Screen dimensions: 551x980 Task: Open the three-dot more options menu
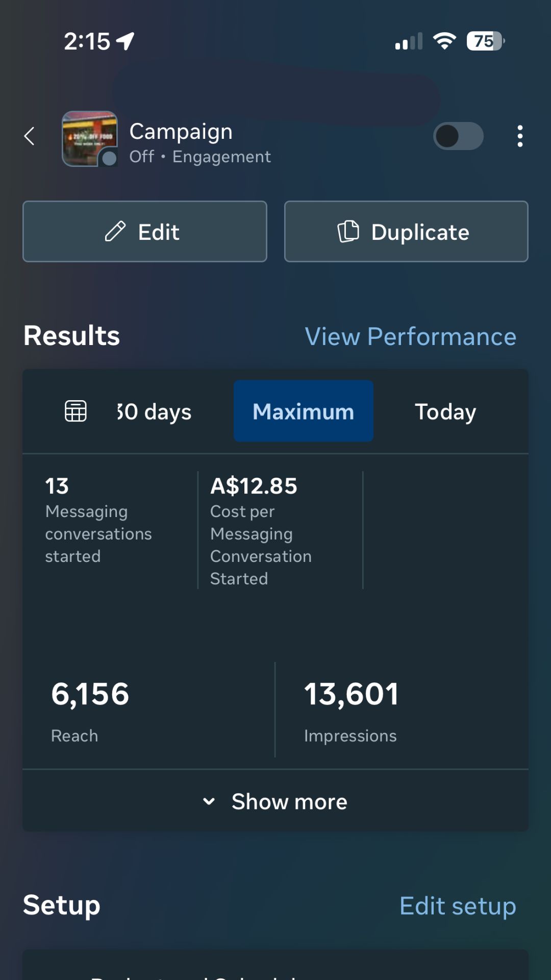[519, 136]
